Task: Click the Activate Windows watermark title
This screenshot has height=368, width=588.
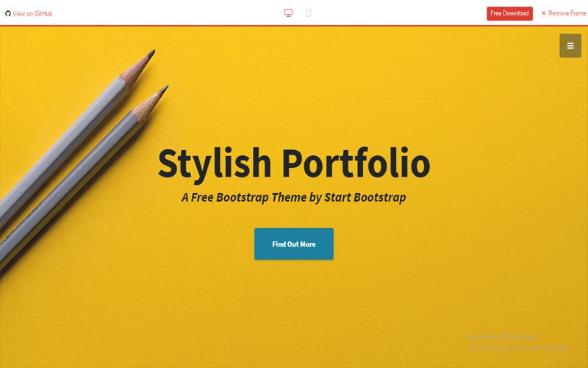Action: coord(502,337)
